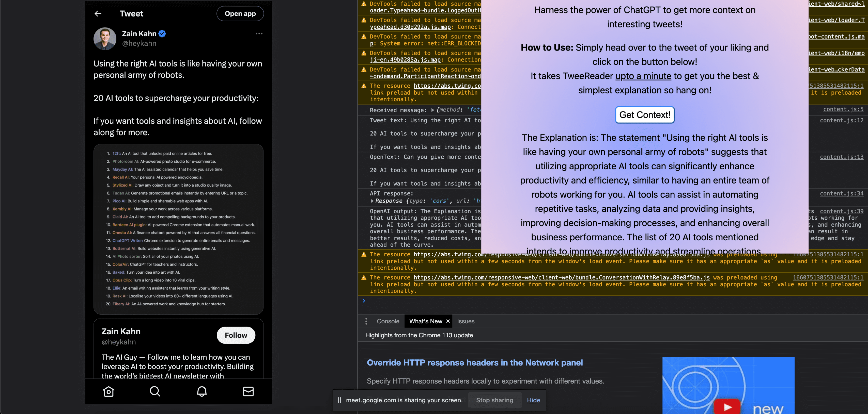The width and height of the screenshot is (868, 414).
Task: Follow Zain Kahn
Action: (236, 335)
